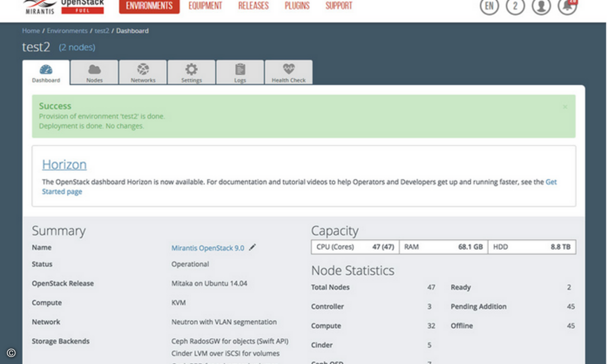Navigate to PLUGINS
607x364 pixels.
[297, 6]
